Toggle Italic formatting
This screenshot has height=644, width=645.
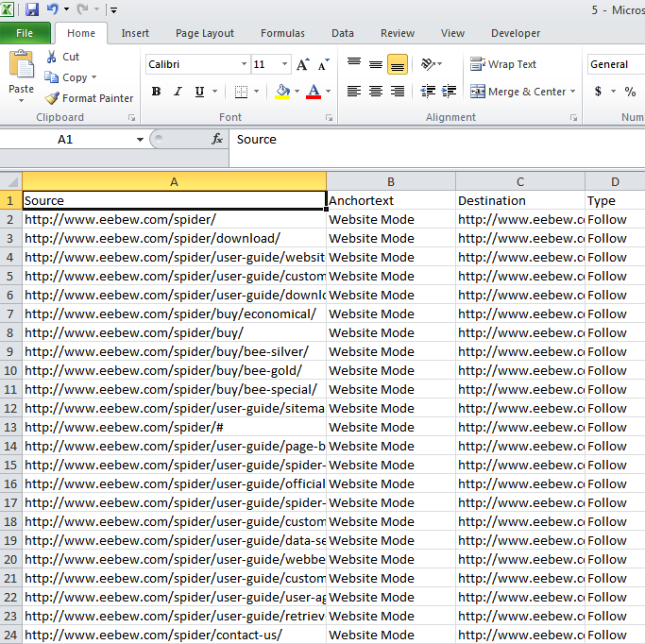[x=178, y=92]
